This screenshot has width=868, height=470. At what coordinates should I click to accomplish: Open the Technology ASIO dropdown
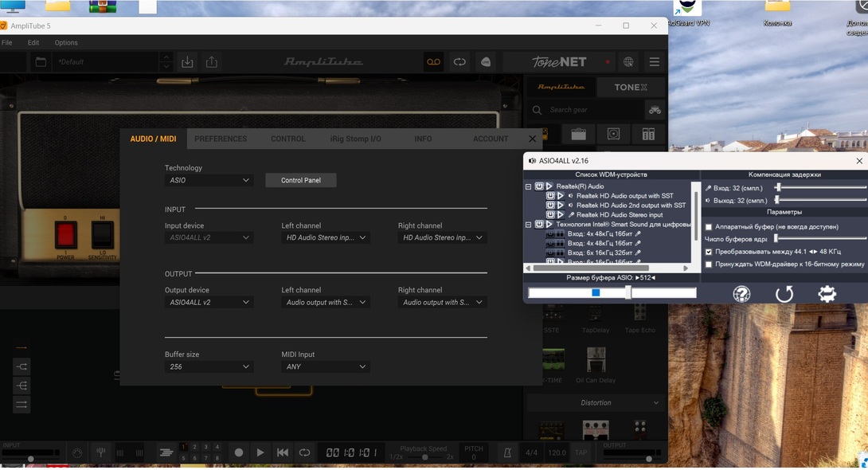tap(209, 181)
